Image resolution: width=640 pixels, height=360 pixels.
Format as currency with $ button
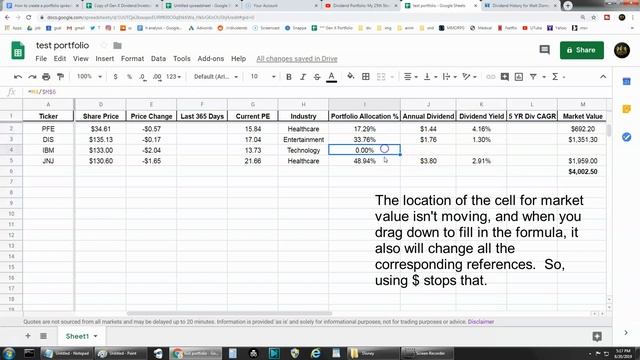click(x=116, y=77)
